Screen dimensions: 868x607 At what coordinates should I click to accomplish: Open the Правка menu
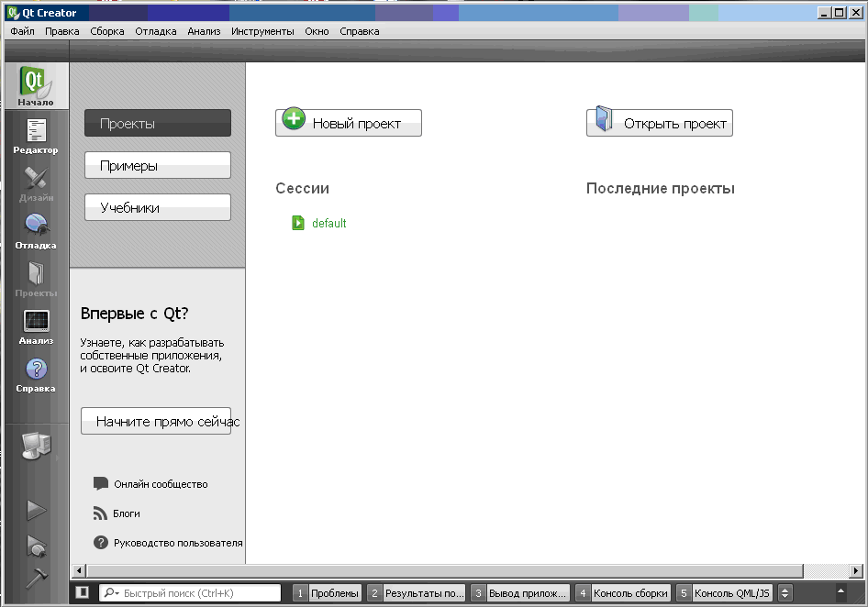point(62,31)
